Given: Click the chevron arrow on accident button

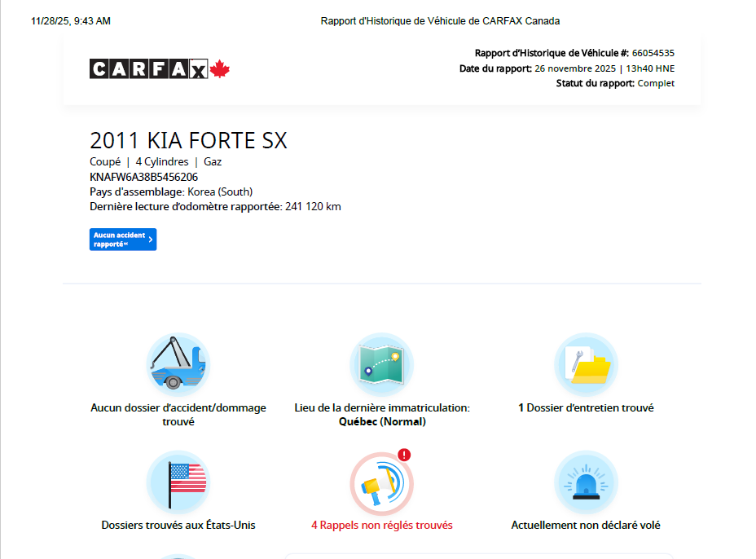Looking at the screenshot, I should coord(151,240).
